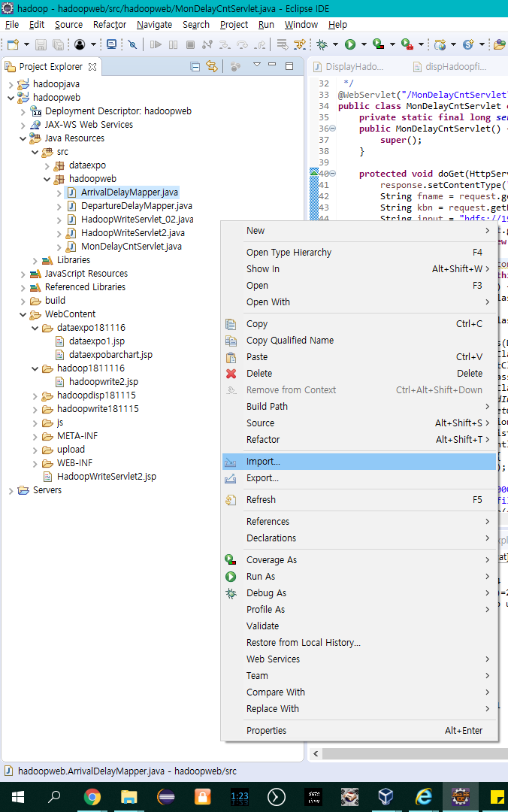
Task: Collapse the Java Resources node
Action: 23,138
